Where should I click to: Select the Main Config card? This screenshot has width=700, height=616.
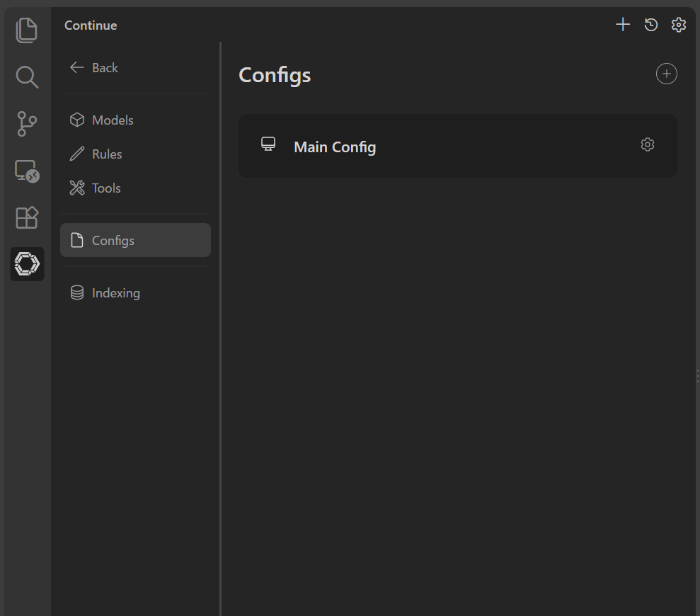[458, 146]
